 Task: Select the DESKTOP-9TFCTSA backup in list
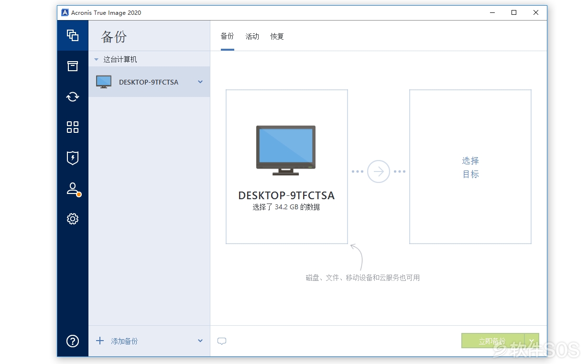[149, 82]
